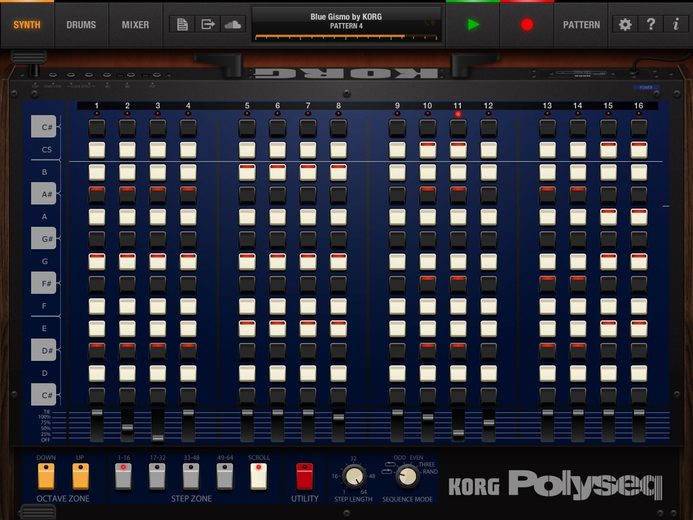Toggle step 5 note B

click(247, 172)
